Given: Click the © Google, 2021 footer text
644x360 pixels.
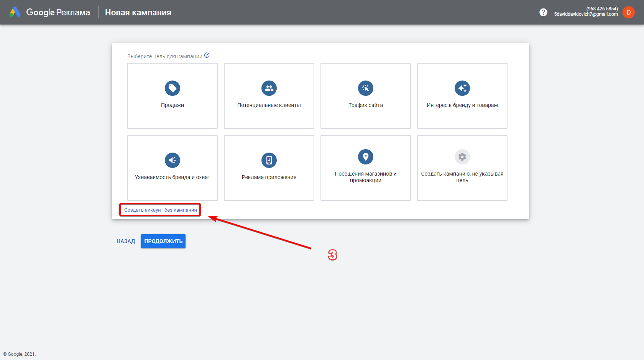Looking at the screenshot, I should pos(19,354).
